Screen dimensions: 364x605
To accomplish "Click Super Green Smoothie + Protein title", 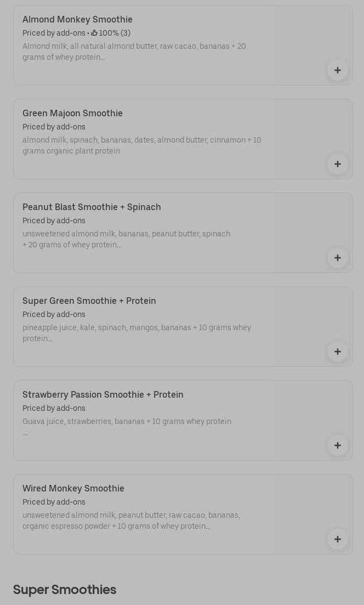I will point(89,301).
